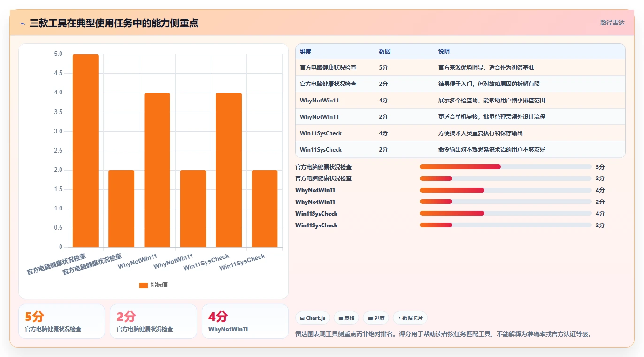Click the 指标值 legend text
The height and width of the screenshot is (357, 644).
(159, 285)
